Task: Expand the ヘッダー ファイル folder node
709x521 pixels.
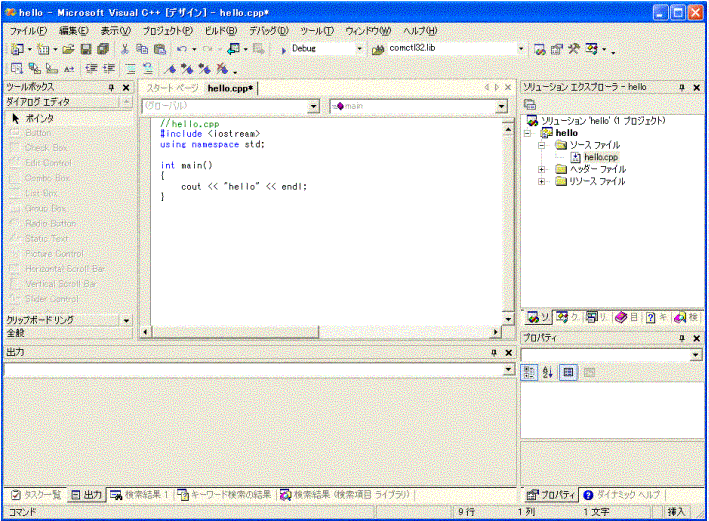Action: (541, 169)
